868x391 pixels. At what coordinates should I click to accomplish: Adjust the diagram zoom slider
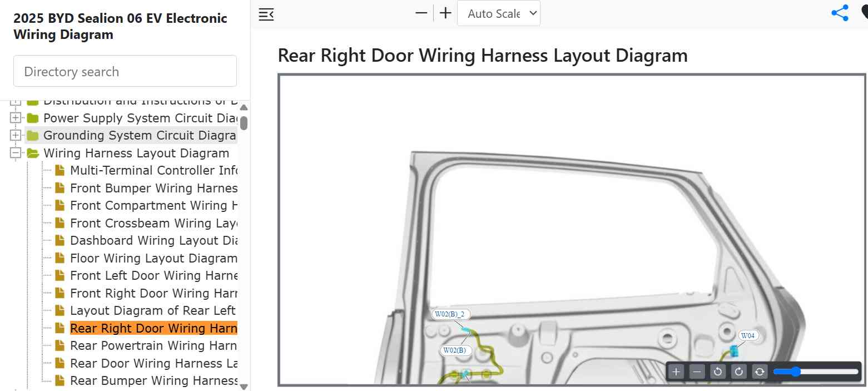pyautogui.click(x=816, y=372)
